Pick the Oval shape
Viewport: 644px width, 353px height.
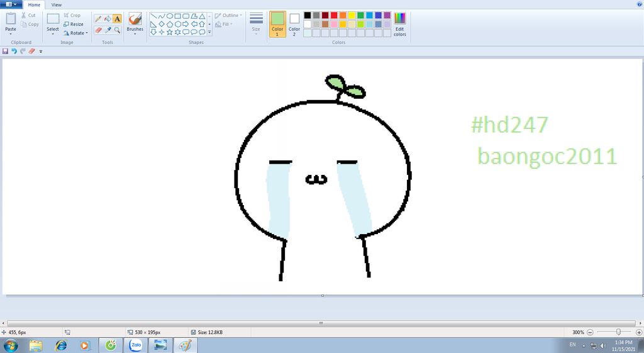170,16
